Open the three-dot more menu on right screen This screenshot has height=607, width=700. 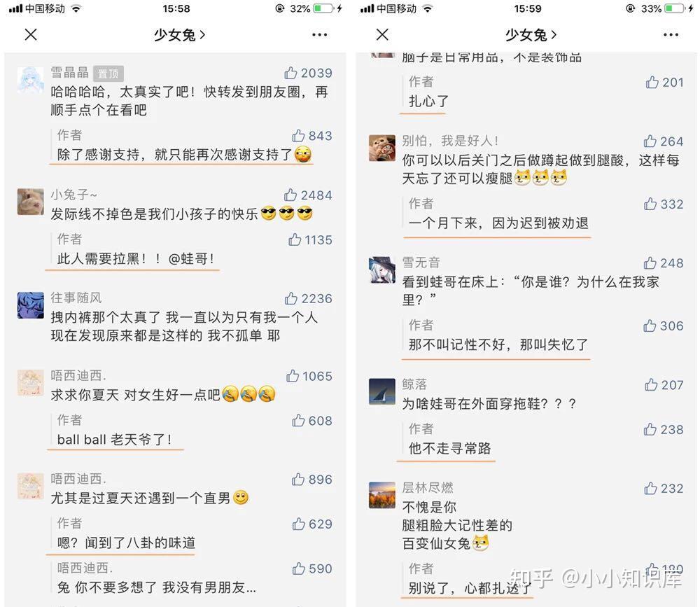[x=671, y=34]
